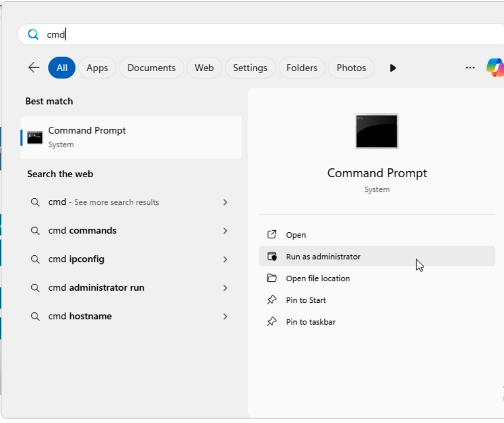Show more filter tabs with play arrow
Viewport: 504px width, 423px height.
point(393,68)
